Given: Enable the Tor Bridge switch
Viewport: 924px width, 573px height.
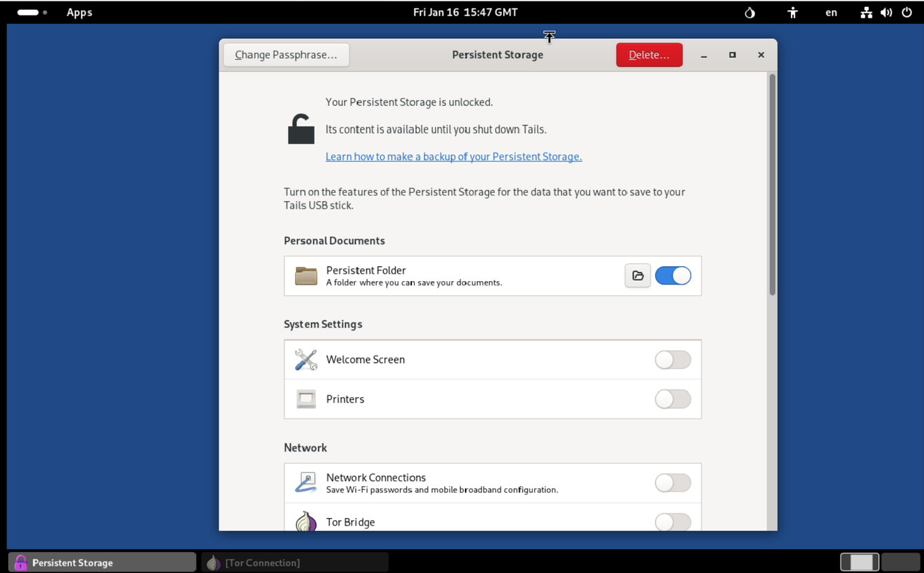Looking at the screenshot, I should 673,521.
